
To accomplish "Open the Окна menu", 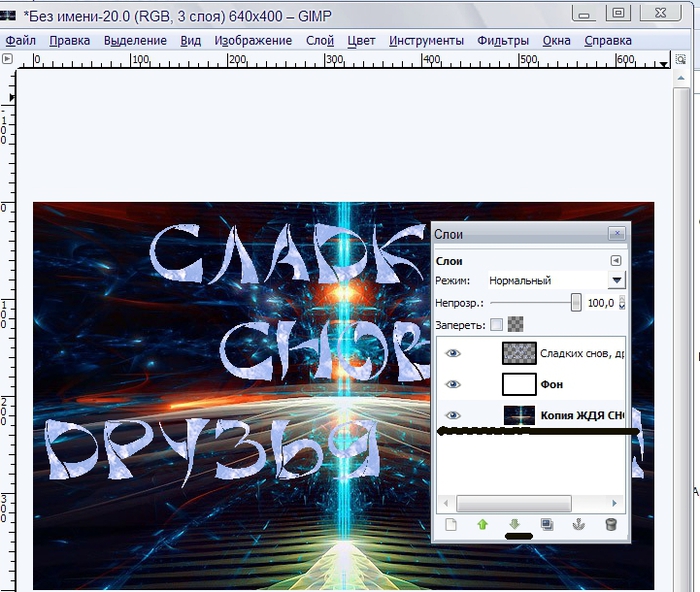I will coord(557,41).
